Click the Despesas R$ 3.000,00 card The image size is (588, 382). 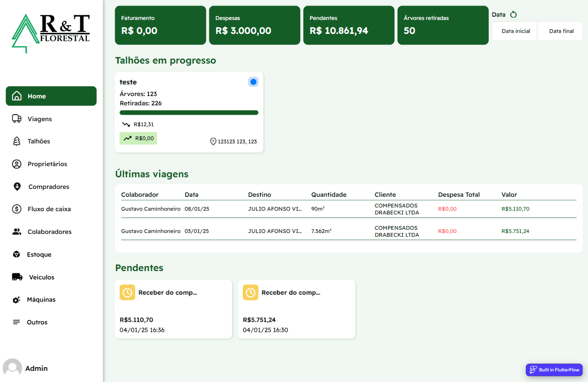point(255,25)
